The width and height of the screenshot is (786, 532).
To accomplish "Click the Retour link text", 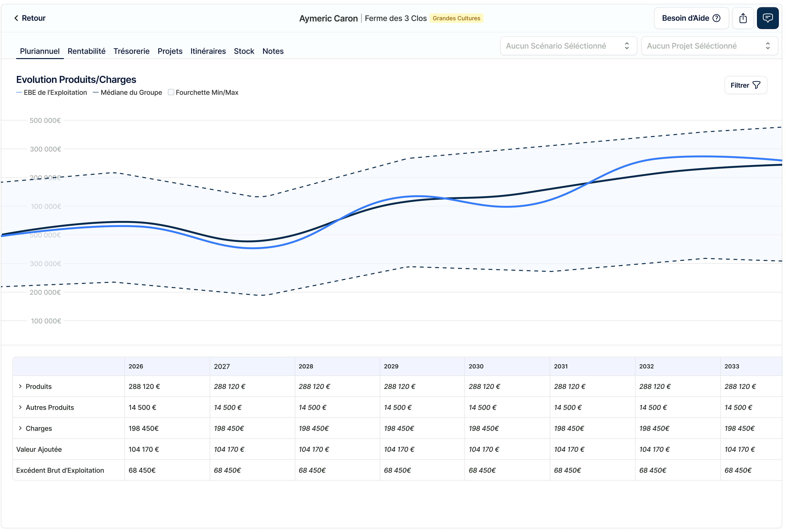I will click(34, 18).
